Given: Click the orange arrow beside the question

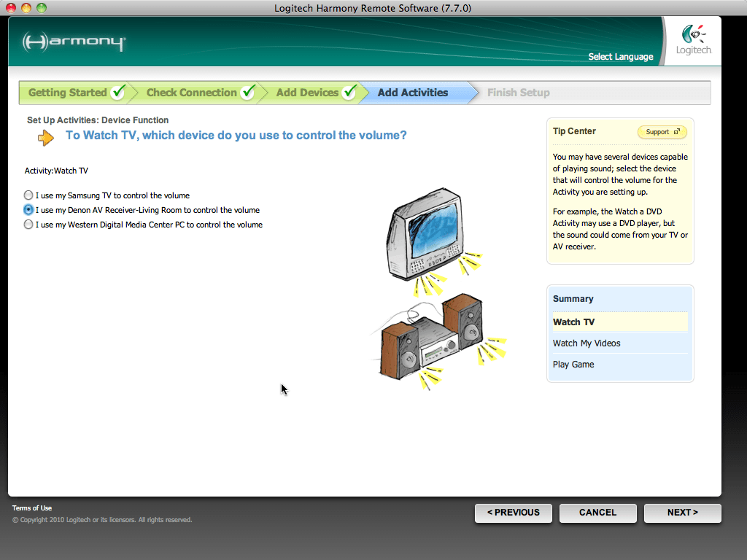Looking at the screenshot, I should click(x=46, y=137).
